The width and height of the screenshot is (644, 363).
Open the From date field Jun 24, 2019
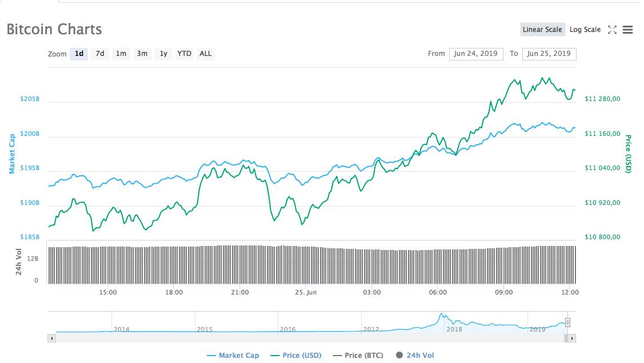pos(476,54)
